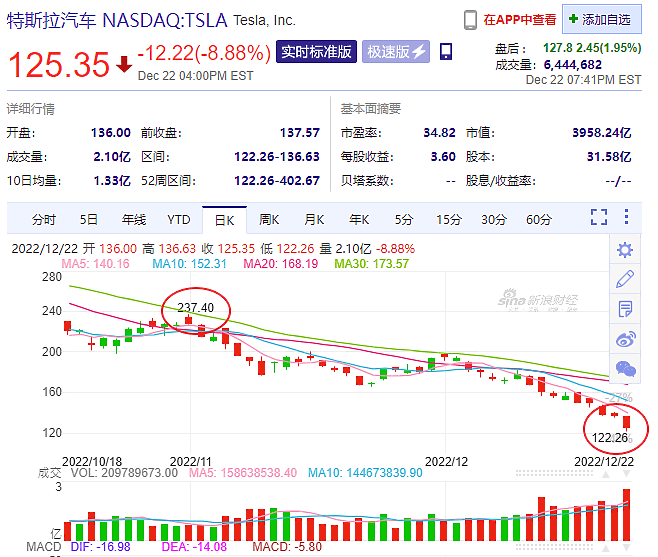Click the stock title 特斯拉汽车 NASDAQ:TSLA
Screen dimensions: 658x557
(x=117, y=20)
